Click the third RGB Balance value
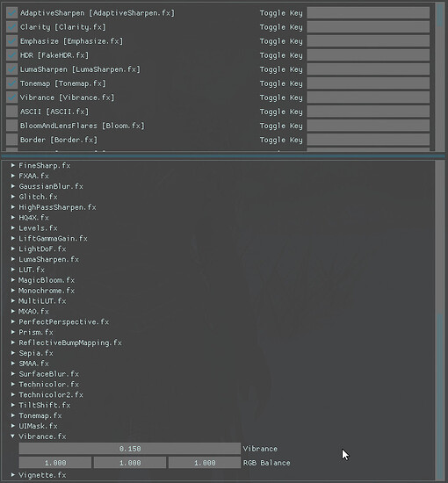Viewport: 448px width, 483px height. 205,463
